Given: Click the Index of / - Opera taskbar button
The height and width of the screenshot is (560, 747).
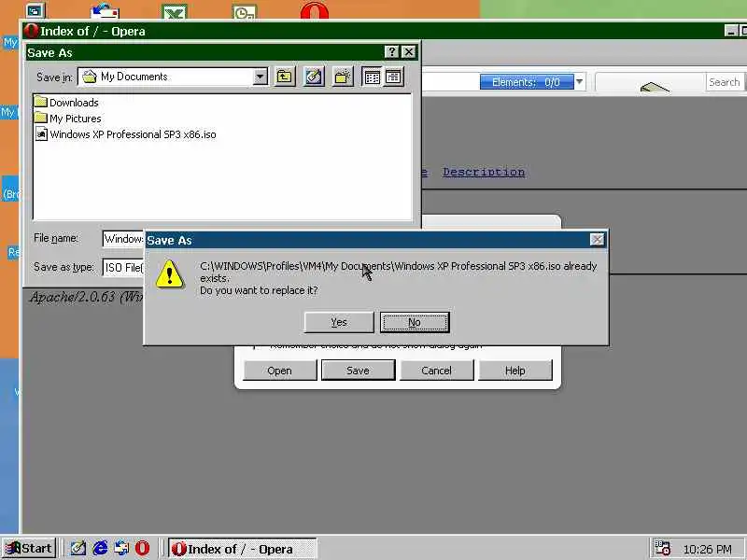Looking at the screenshot, I should pos(242,549).
